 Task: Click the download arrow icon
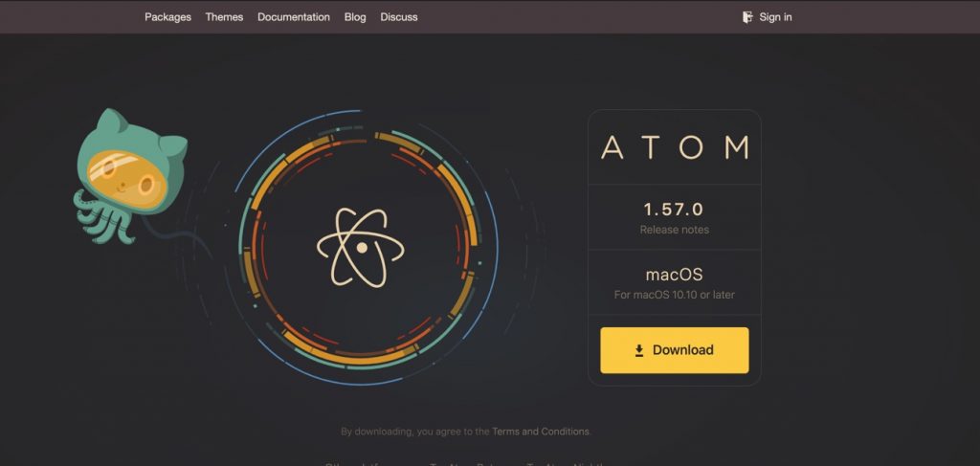[638, 350]
